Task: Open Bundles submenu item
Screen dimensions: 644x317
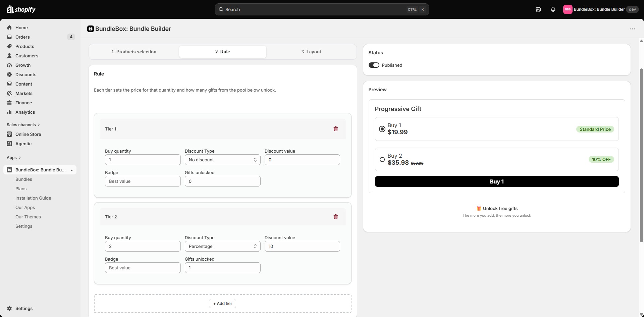Action: click(x=24, y=179)
